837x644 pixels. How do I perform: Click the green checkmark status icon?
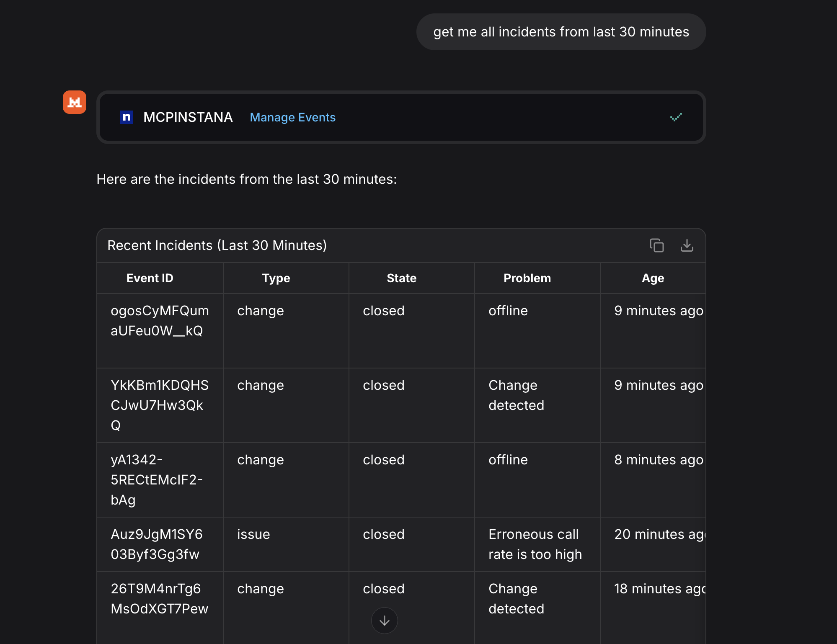[676, 117]
